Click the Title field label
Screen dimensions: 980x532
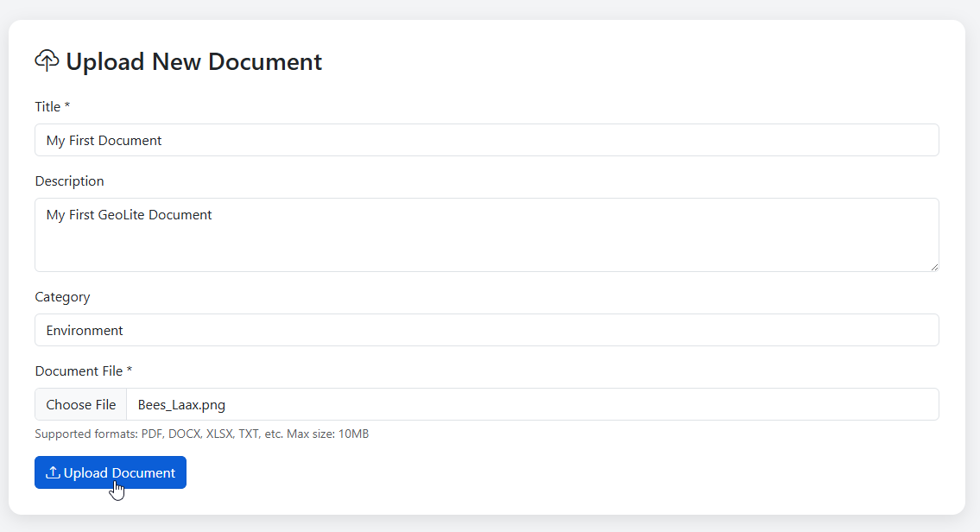pos(47,107)
